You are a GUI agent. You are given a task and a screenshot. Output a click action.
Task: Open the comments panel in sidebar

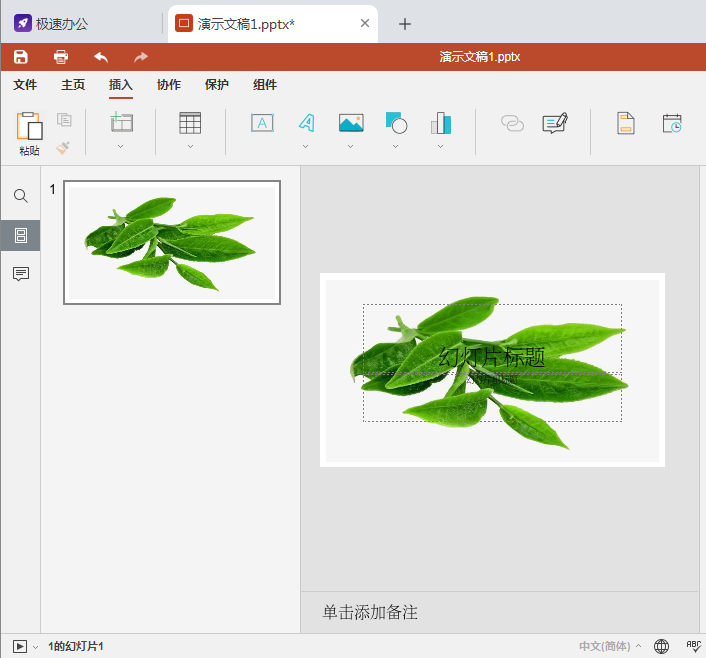20,274
